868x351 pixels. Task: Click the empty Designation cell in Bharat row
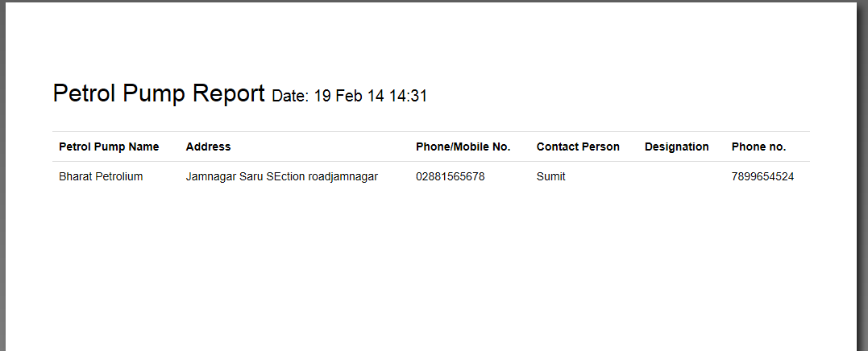(682, 177)
